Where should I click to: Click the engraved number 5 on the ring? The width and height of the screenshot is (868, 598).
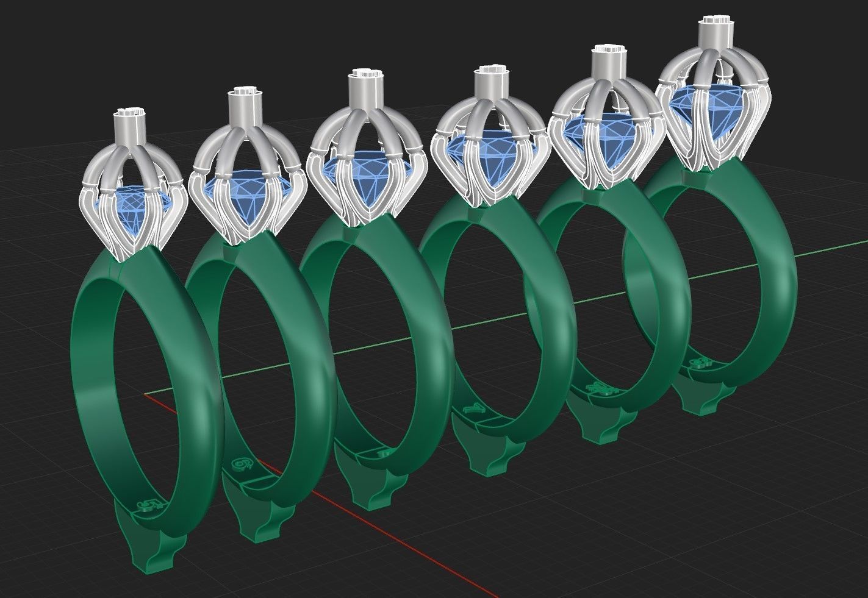(149, 505)
